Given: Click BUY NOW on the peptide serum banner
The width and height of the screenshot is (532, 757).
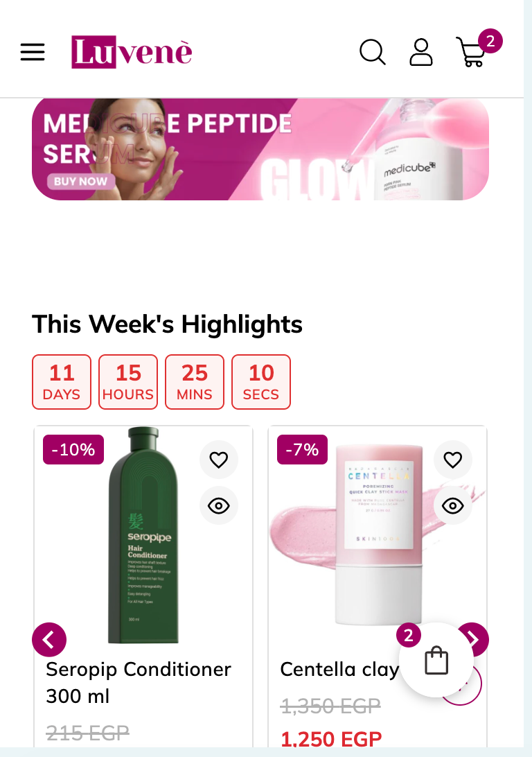Looking at the screenshot, I should pos(80,182).
